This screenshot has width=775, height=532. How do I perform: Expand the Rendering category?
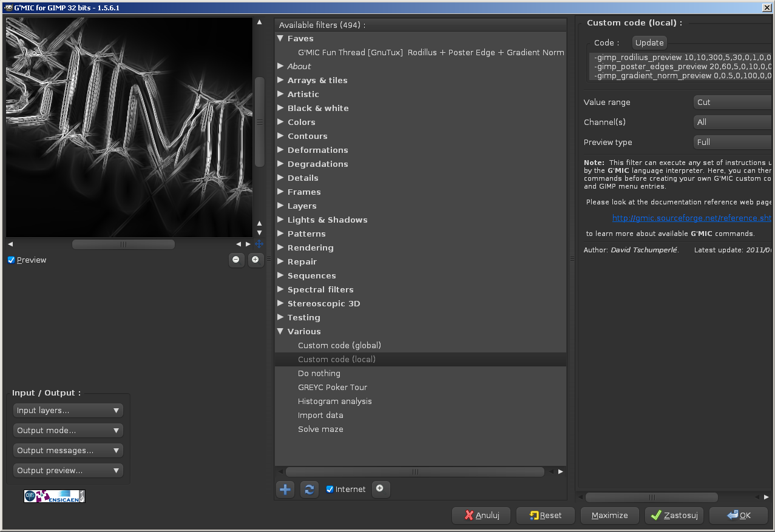coord(280,247)
